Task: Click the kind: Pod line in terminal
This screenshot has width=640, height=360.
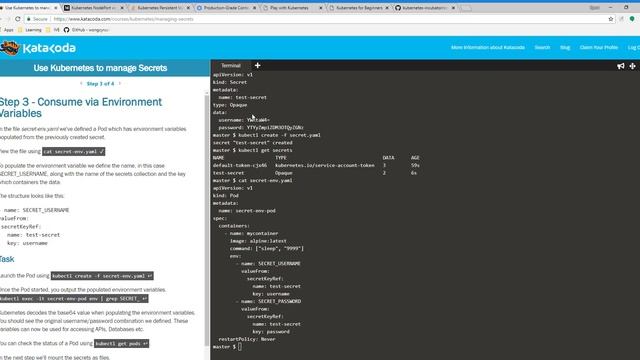Action: (x=226, y=196)
